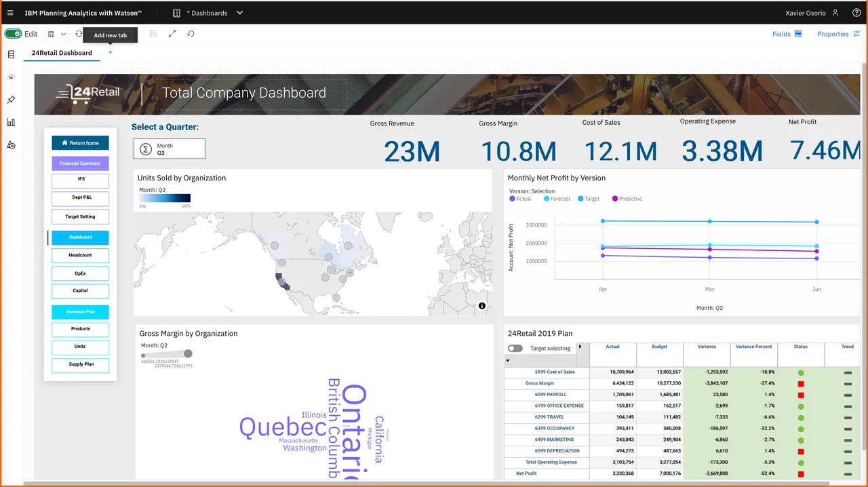Toggle Actual series in chart legend

click(x=520, y=199)
